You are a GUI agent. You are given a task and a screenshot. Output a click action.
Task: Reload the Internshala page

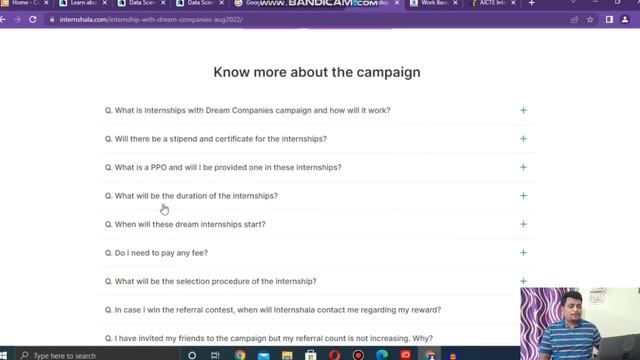pyautogui.click(x=33, y=20)
